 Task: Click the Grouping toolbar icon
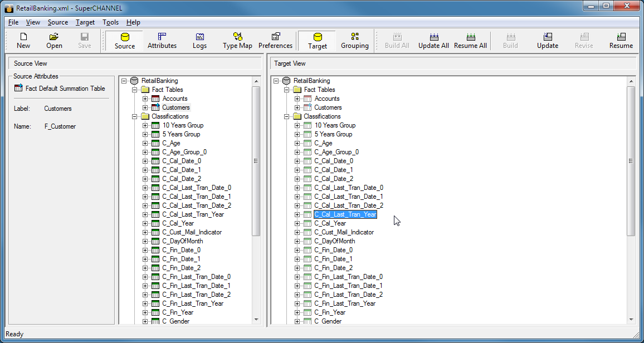click(354, 41)
